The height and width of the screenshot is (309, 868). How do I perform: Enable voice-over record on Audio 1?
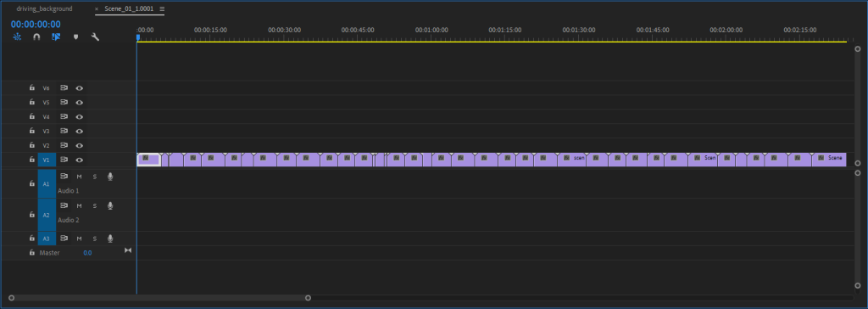click(x=110, y=177)
